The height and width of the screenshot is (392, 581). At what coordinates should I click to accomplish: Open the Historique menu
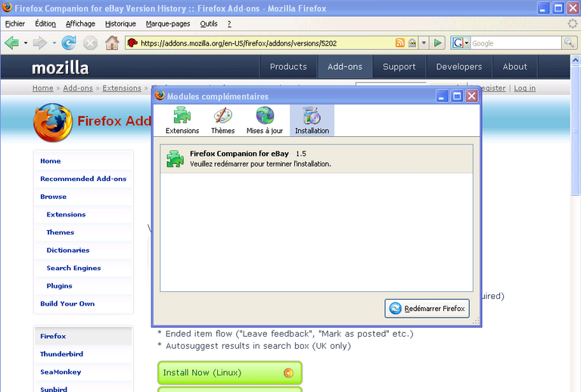120,23
